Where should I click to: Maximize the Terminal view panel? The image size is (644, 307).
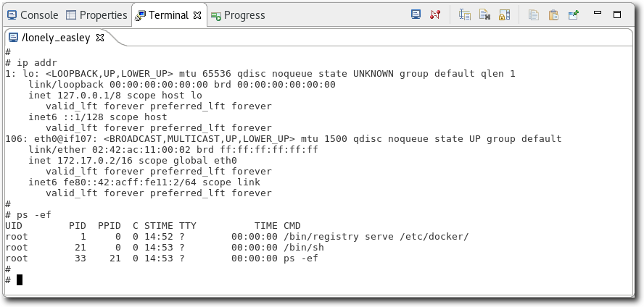tap(617, 14)
